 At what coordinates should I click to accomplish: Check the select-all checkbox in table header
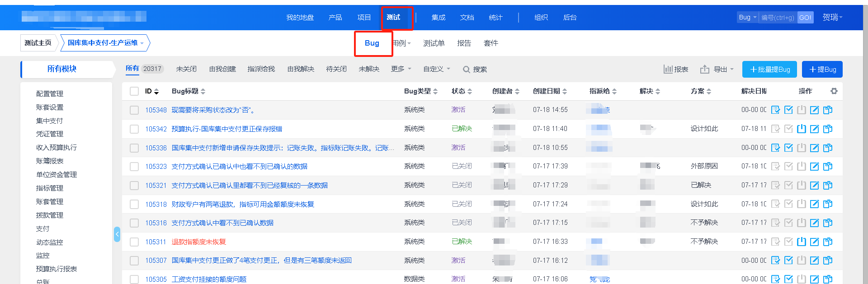(134, 91)
